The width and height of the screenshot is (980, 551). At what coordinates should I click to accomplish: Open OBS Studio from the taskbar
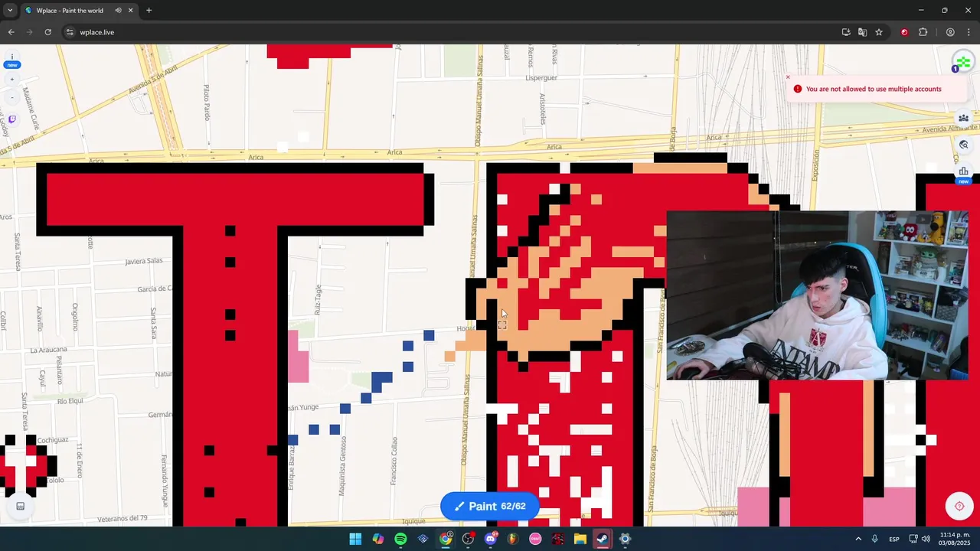(x=468, y=539)
